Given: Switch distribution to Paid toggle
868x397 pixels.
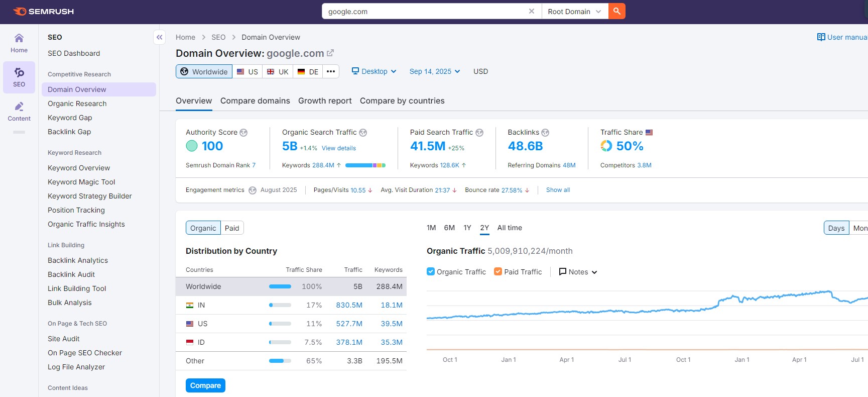Looking at the screenshot, I should click(232, 228).
